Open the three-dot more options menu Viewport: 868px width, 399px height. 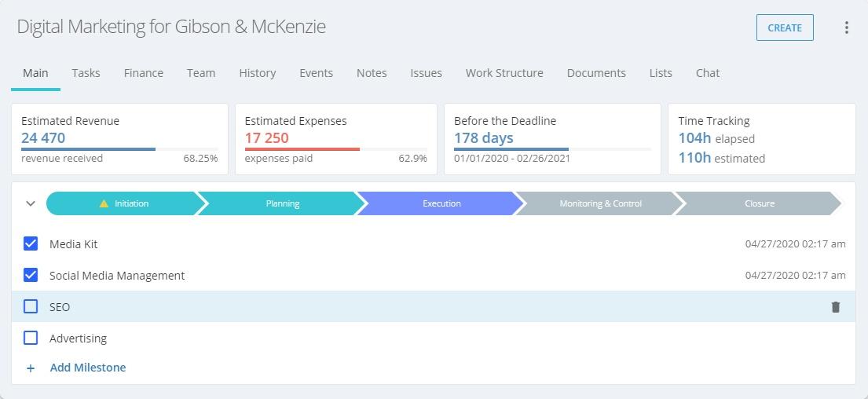[847, 27]
